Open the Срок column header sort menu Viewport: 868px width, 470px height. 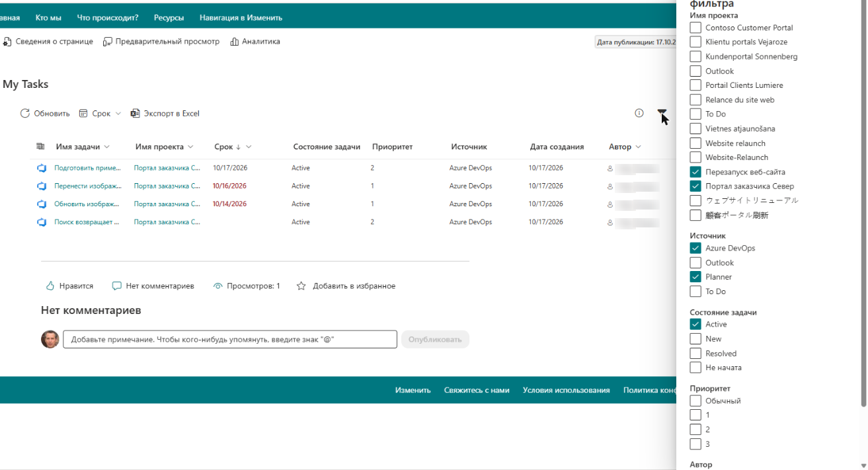coord(249,147)
